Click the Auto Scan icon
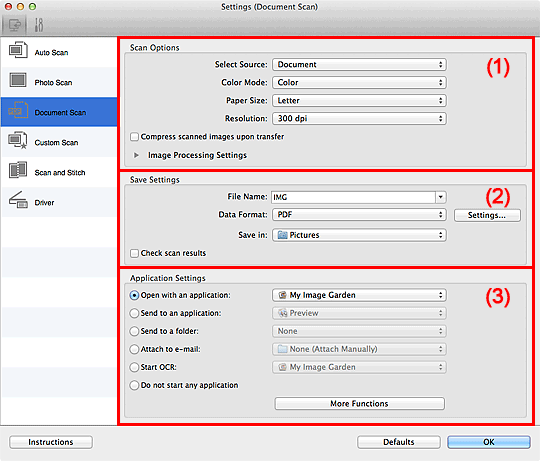The width and height of the screenshot is (540, 461). pyautogui.click(x=18, y=51)
